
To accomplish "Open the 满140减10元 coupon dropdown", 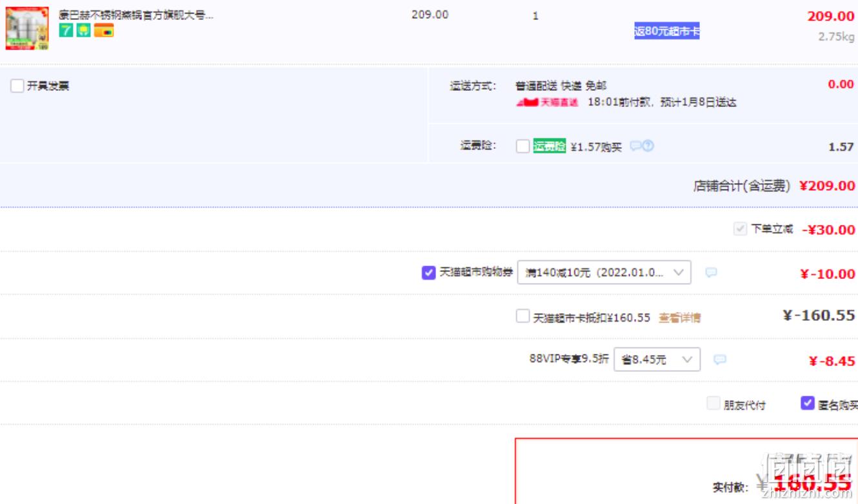I will [604, 273].
